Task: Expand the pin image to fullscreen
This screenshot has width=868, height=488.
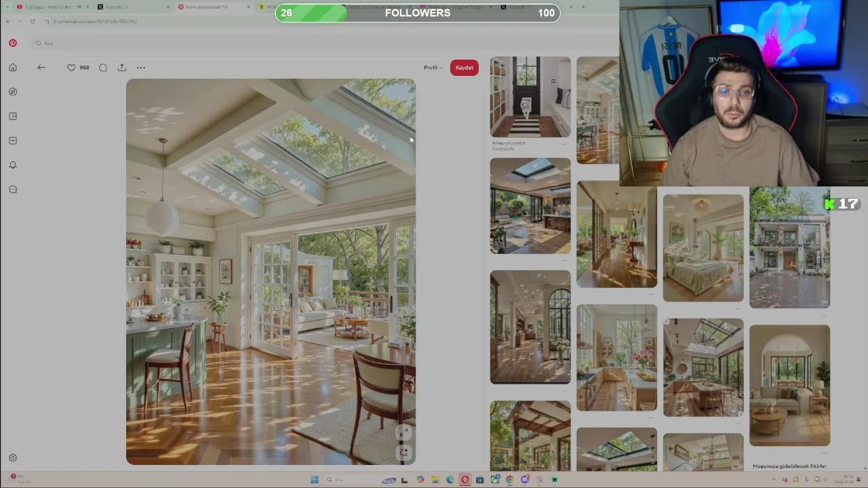Action: 403,432
